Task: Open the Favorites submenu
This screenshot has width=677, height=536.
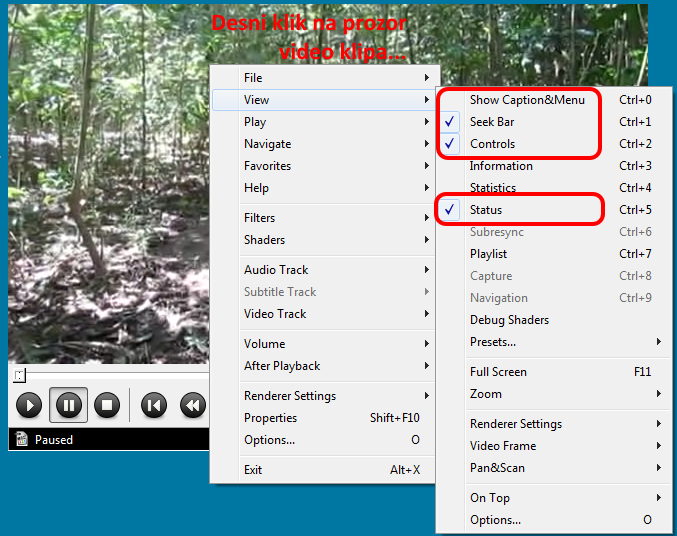Action: tap(324, 166)
